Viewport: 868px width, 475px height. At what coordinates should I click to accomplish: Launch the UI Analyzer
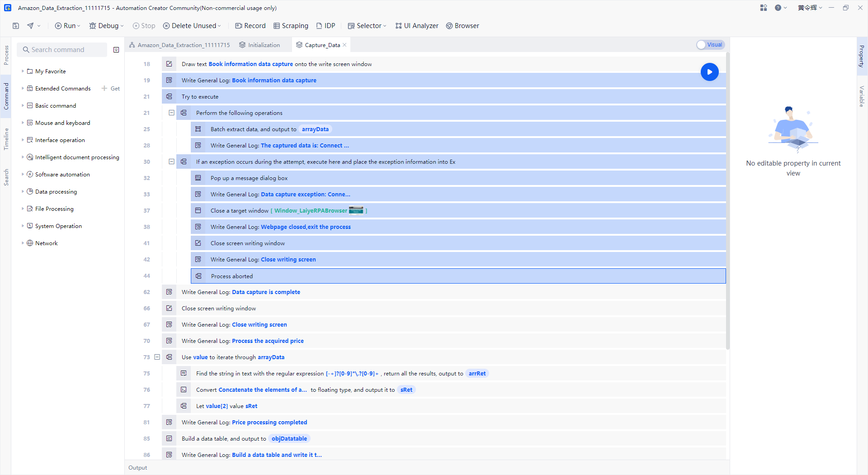point(417,26)
